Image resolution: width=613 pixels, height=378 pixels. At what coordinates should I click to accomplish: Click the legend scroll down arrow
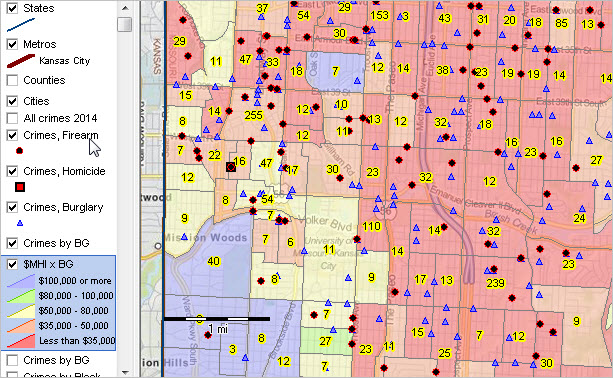[x=125, y=373]
